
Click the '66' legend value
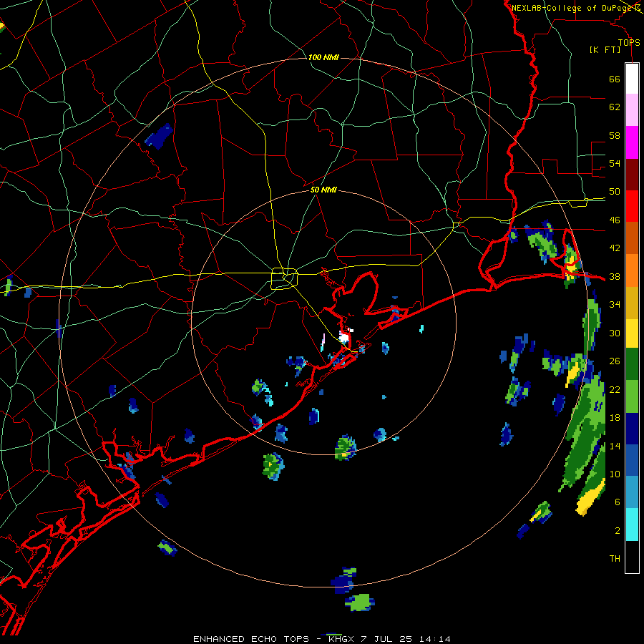615,79
